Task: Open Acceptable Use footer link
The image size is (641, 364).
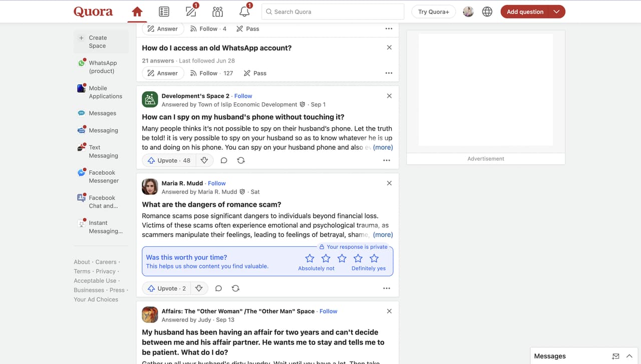Action: [x=95, y=281]
